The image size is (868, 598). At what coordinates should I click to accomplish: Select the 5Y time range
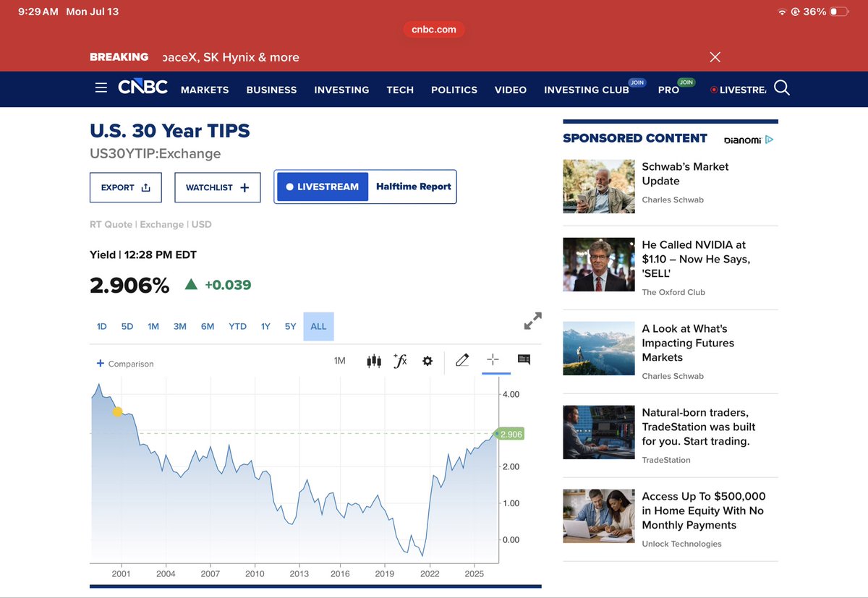290,326
